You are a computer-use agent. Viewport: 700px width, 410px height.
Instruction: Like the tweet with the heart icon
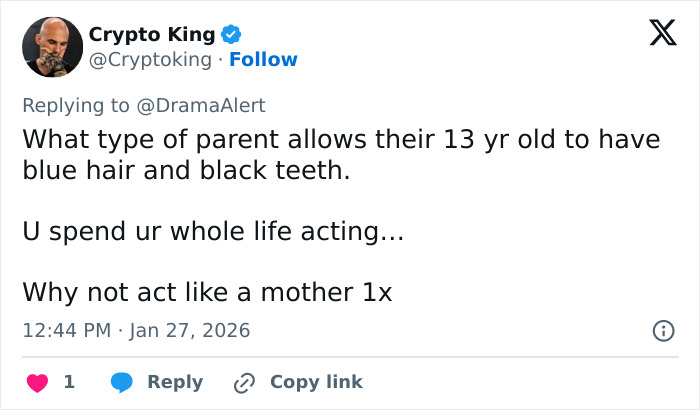coord(36,382)
